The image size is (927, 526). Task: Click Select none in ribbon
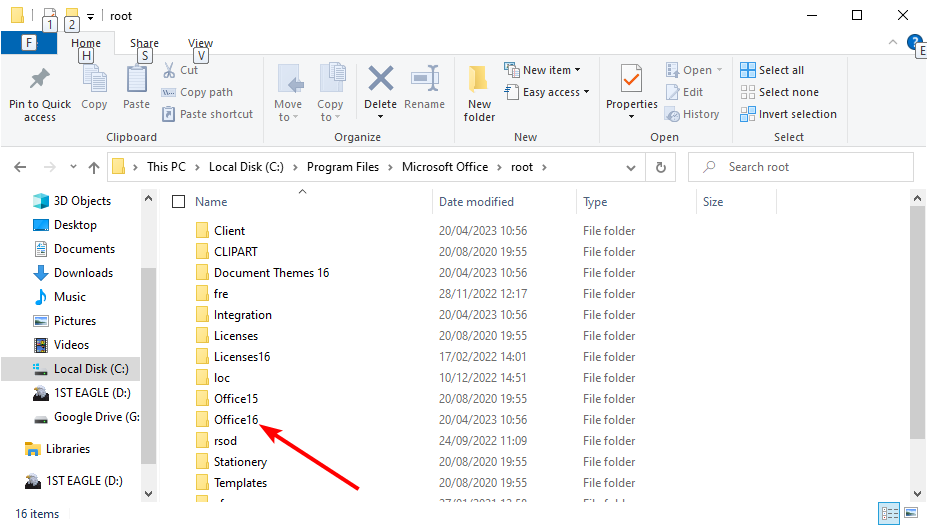click(780, 92)
